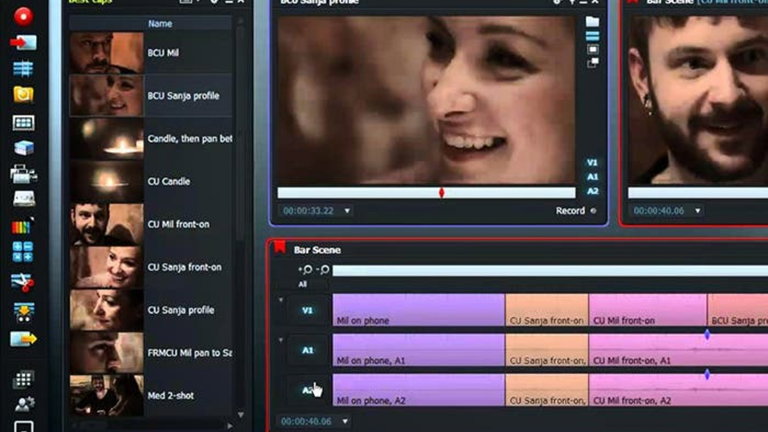Select CU Mil front-on, A2 audio clip
Viewport: 768px width, 432px height.
click(x=678, y=390)
